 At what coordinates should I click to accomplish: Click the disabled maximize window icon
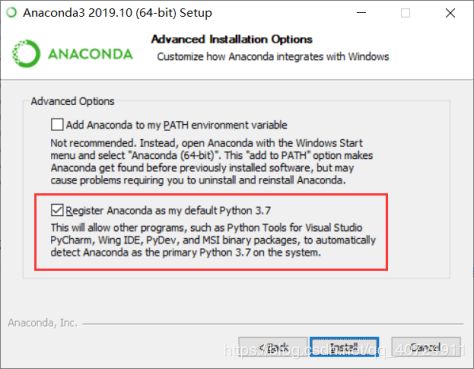tap(406, 13)
